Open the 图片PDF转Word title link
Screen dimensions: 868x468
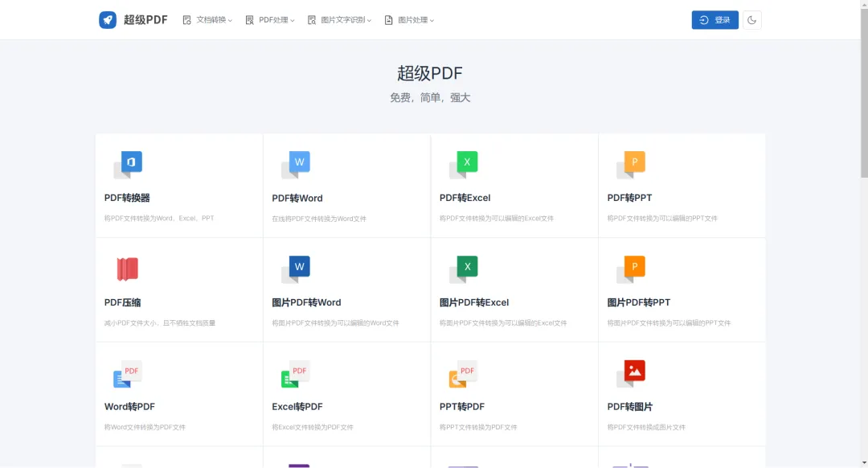click(x=307, y=302)
